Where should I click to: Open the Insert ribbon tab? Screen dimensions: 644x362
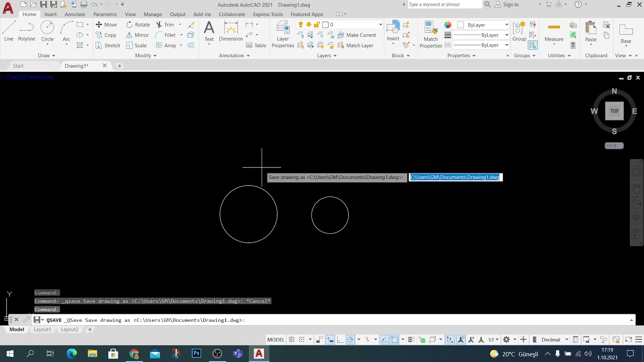tap(50, 14)
